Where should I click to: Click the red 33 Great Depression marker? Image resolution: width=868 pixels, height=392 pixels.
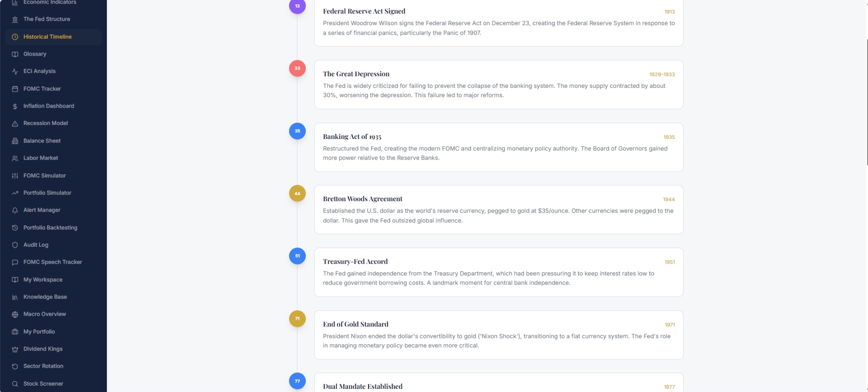click(297, 68)
